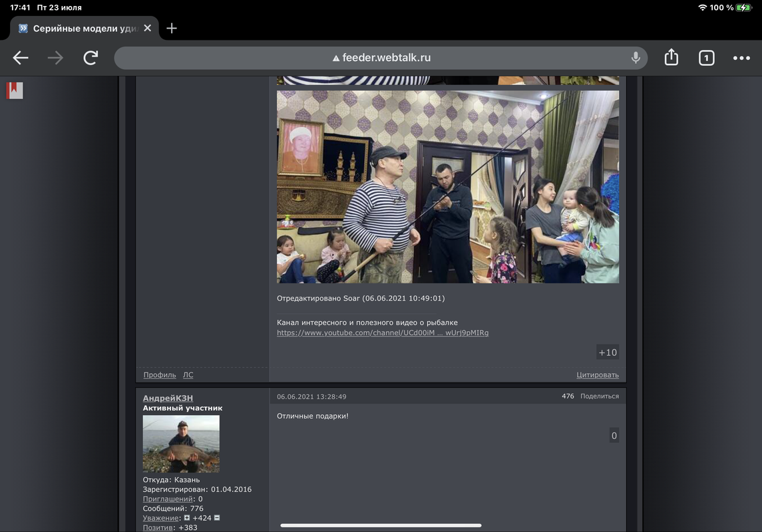Click the post date 06.06.2021 13:28:49
Screen dimensions: 762x532
311,396
